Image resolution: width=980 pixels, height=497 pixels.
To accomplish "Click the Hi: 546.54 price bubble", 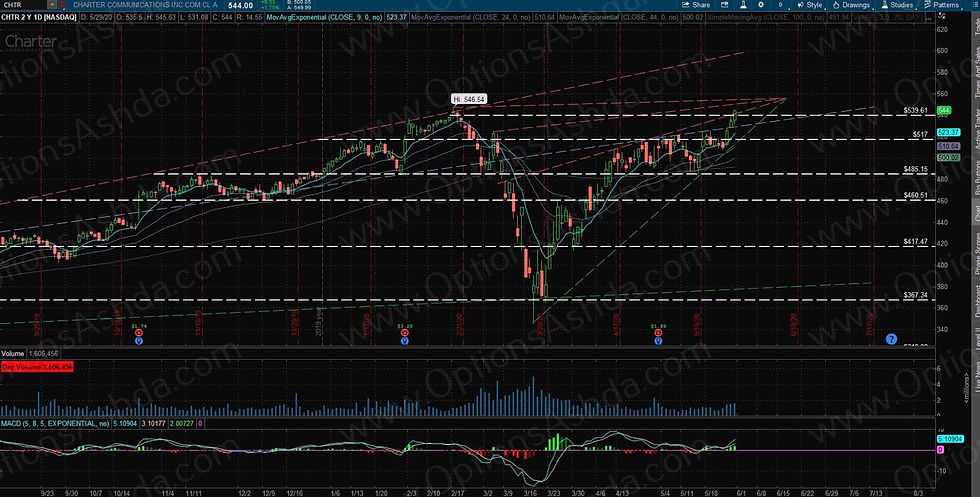I will point(469,99).
